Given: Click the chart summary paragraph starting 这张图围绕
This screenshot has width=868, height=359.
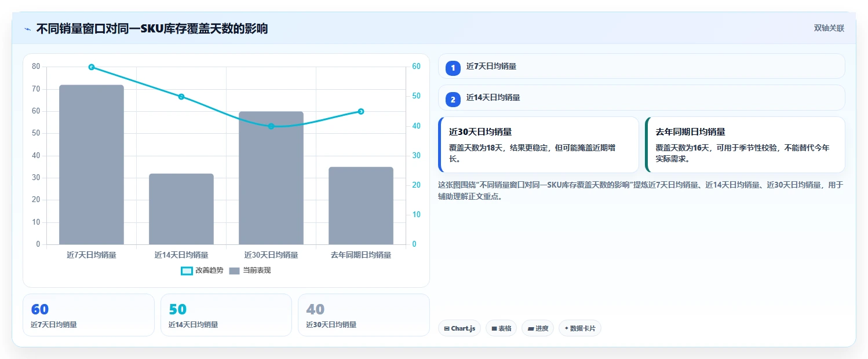Looking at the screenshot, I should 641,191.
